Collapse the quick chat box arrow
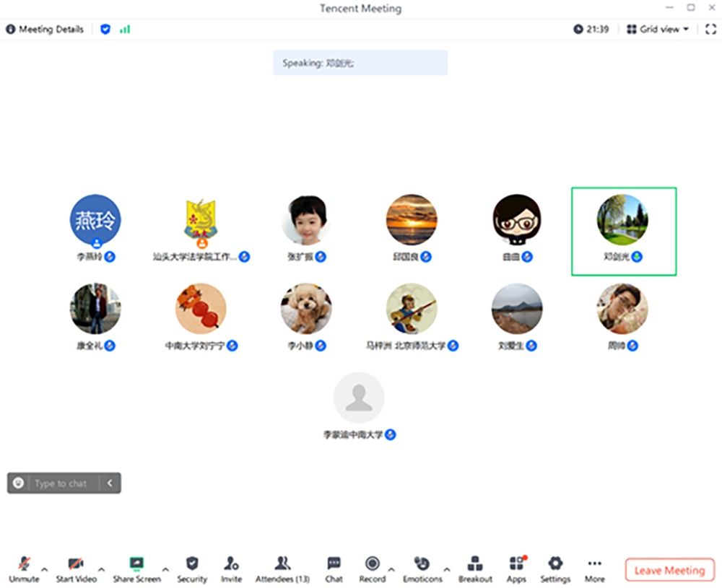The height and width of the screenshot is (588, 722). [x=110, y=483]
